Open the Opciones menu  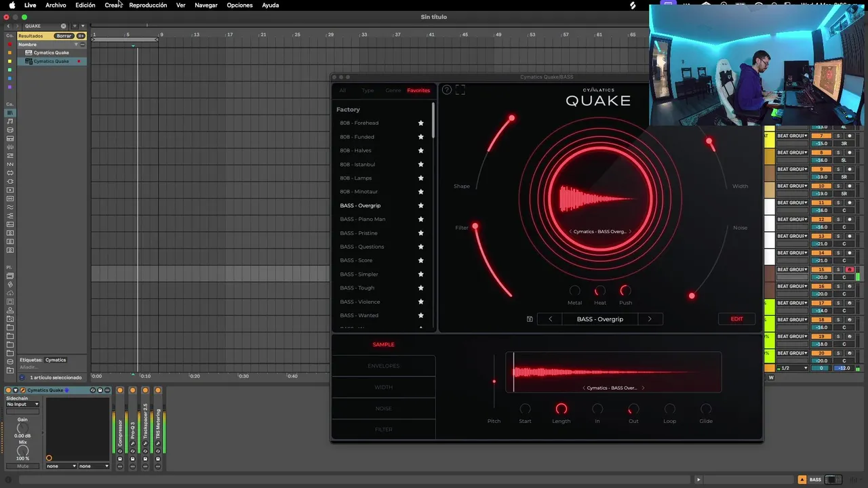coord(239,5)
